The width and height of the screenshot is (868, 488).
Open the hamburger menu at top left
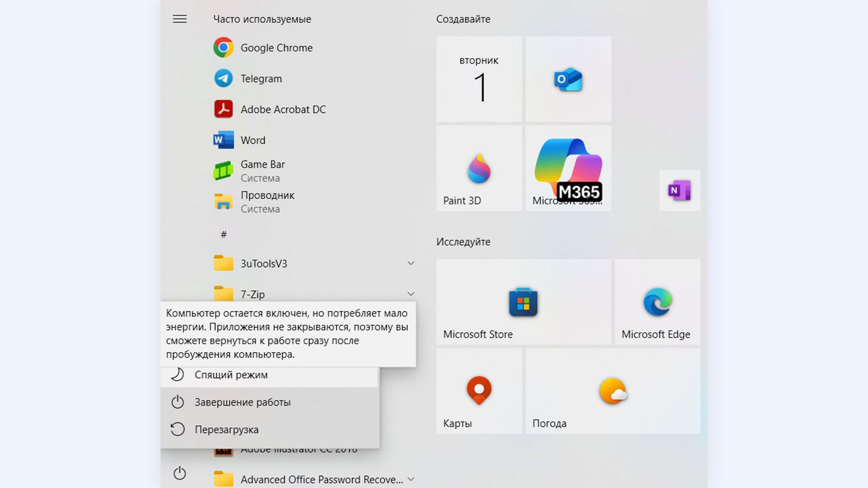[179, 19]
